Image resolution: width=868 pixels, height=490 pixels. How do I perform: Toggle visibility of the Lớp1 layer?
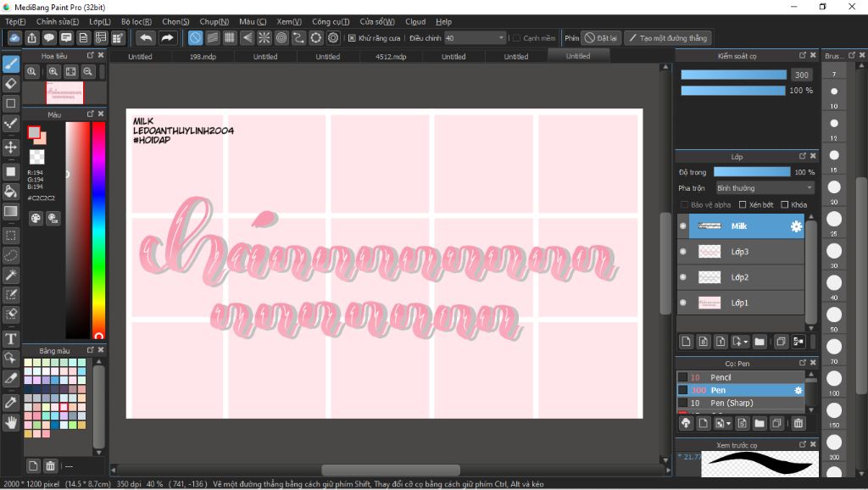click(682, 303)
